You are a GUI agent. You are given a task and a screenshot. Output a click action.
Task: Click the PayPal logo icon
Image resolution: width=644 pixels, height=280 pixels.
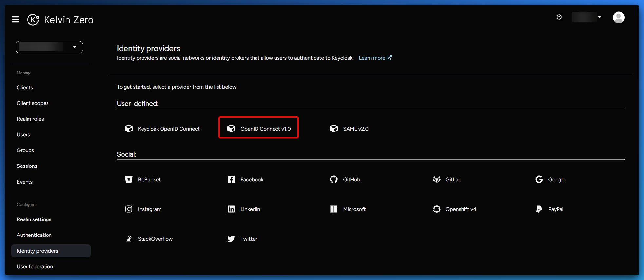pos(539,209)
